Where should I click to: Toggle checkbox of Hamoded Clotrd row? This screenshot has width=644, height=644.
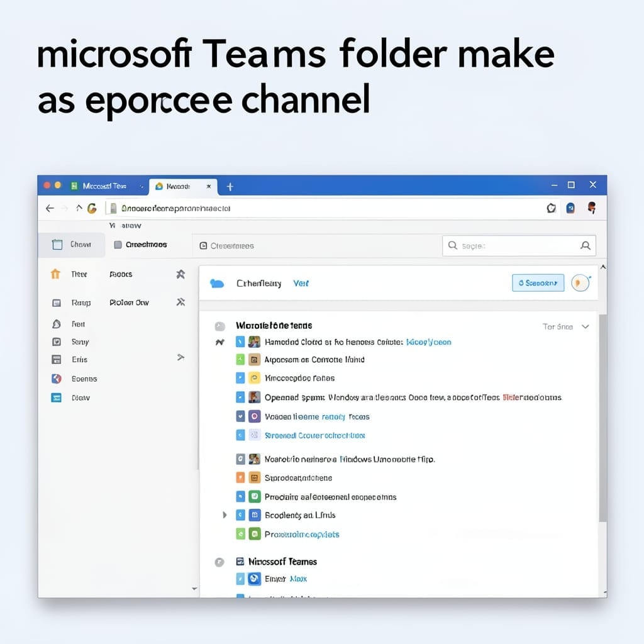coord(240,341)
